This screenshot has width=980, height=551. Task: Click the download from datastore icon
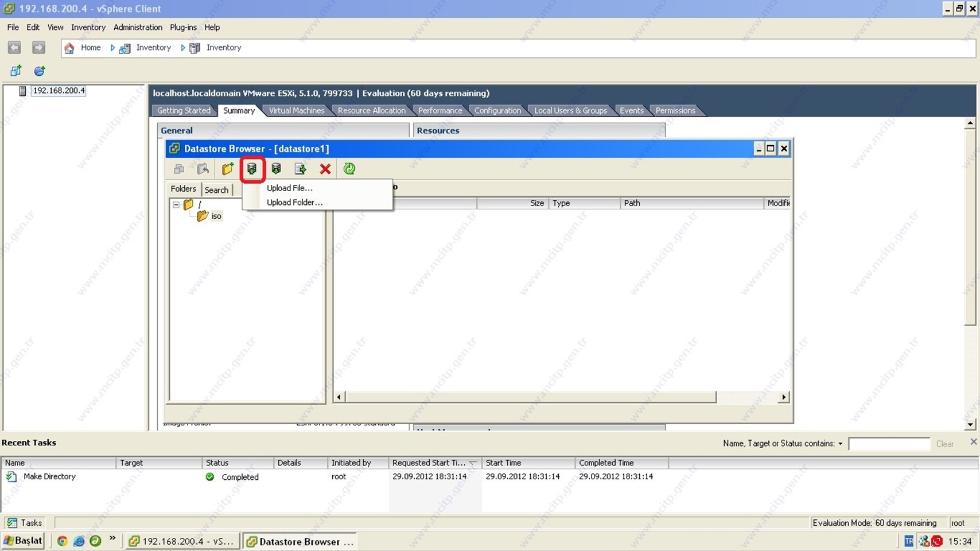tap(276, 169)
